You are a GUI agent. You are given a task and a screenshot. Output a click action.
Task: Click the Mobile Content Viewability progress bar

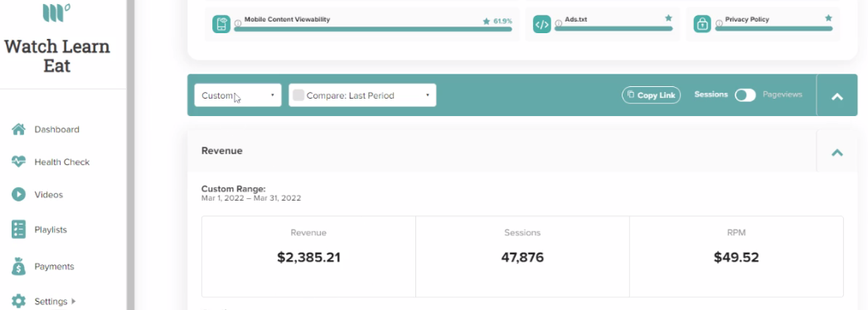click(372, 29)
